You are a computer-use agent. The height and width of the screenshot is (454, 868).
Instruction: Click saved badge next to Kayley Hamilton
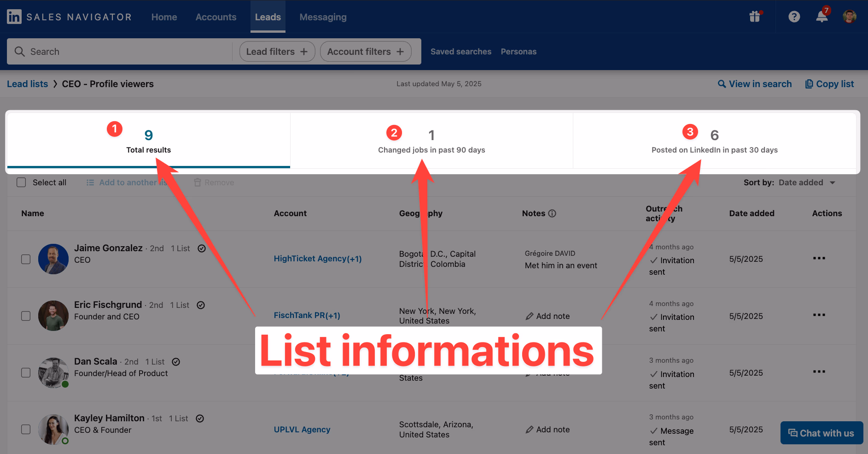click(200, 419)
